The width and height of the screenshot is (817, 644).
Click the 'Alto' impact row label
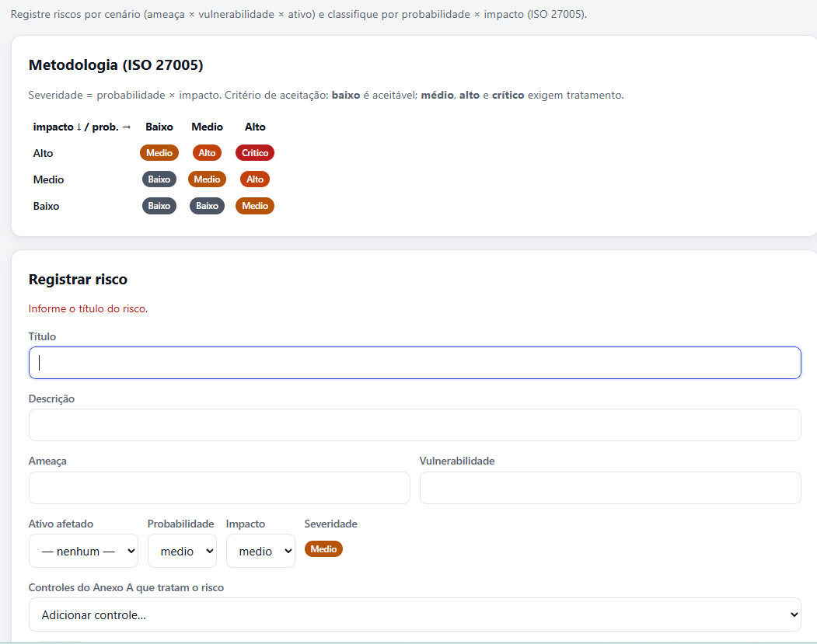pyautogui.click(x=44, y=154)
